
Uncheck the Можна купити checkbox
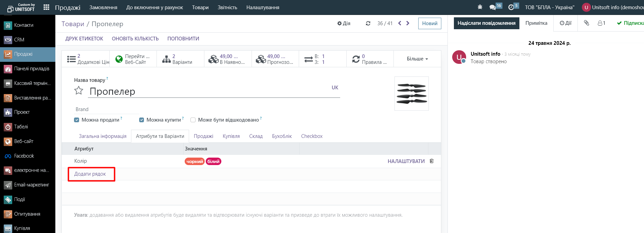click(142, 120)
